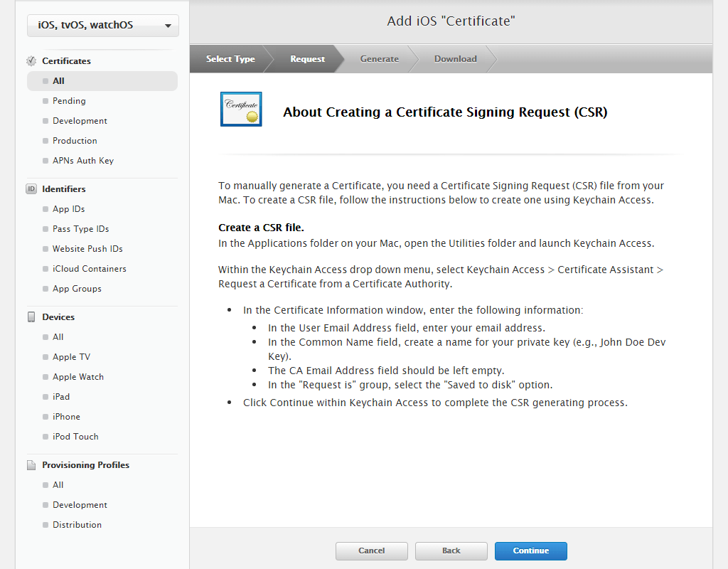The width and height of the screenshot is (728, 569).
Task: Click the blue Continue button
Action: click(530, 551)
